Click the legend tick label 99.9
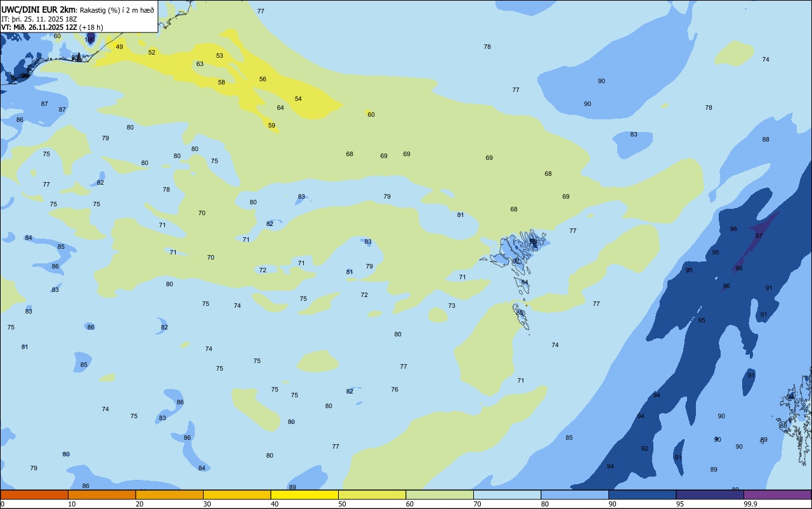Screen dimensions: 812x509 click(750, 504)
